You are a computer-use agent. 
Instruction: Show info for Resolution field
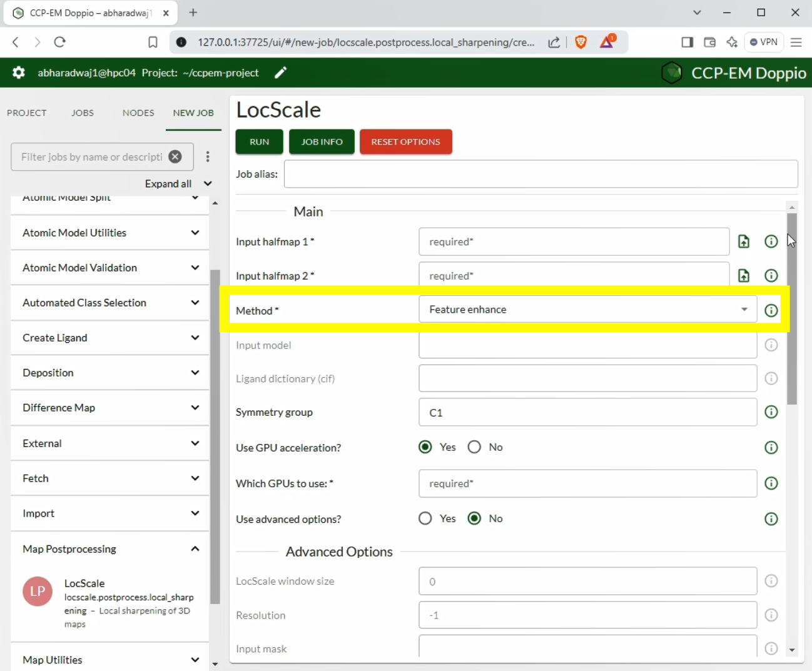click(771, 615)
